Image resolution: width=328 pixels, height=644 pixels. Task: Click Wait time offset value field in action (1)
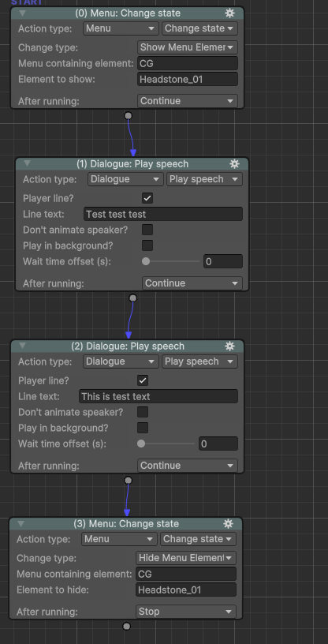pyautogui.click(x=223, y=261)
